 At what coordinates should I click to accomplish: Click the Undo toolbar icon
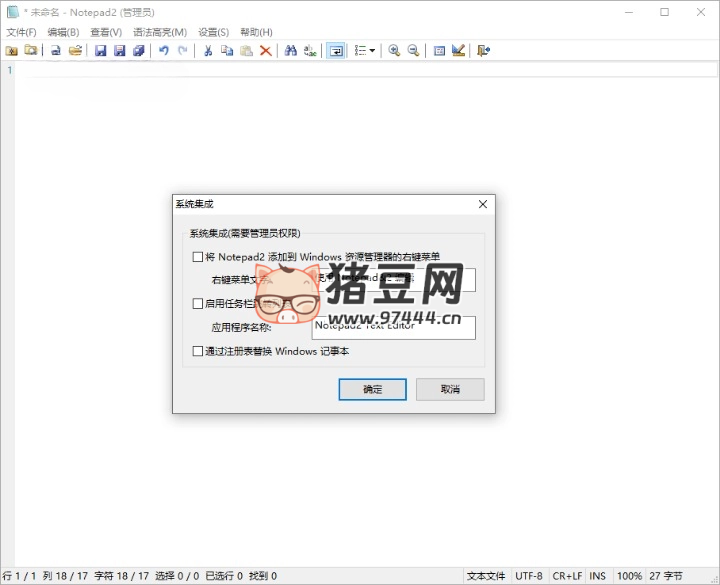pos(163,50)
